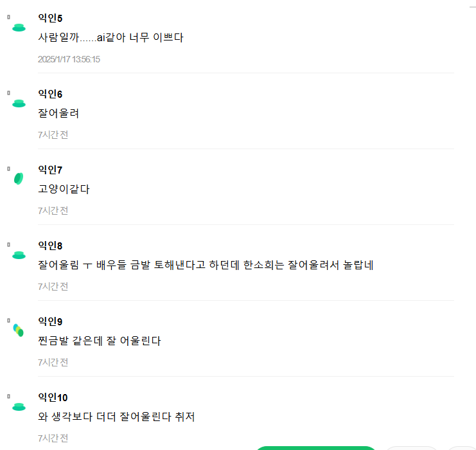Open the 익인6 username
The width and height of the screenshot is (476, 450).
tap(50, 94)
